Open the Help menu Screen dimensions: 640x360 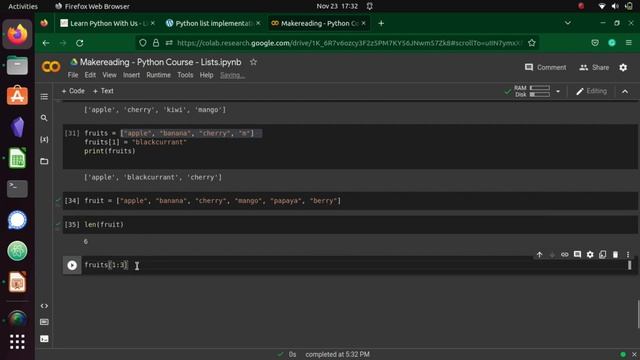tap(206, 75)
